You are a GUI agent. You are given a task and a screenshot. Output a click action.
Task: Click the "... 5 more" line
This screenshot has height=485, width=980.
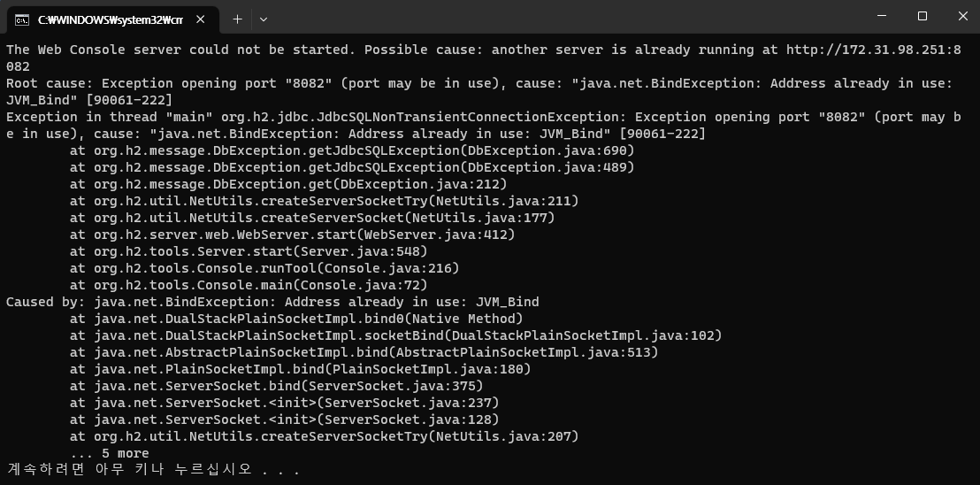(110, 453)
